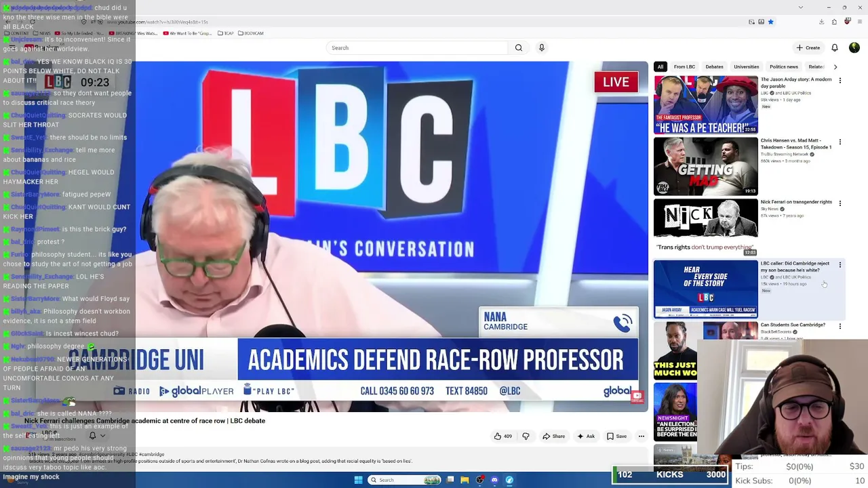Open options for Can Students Sue Cambridge video
868x488 pixels.
840,326
